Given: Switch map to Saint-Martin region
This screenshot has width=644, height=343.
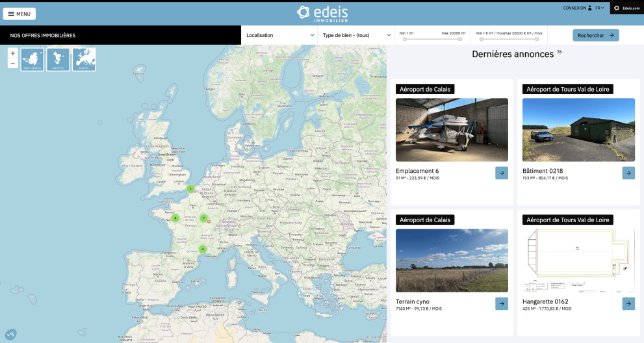Looking at the screenshot, I should coord(32,59).
